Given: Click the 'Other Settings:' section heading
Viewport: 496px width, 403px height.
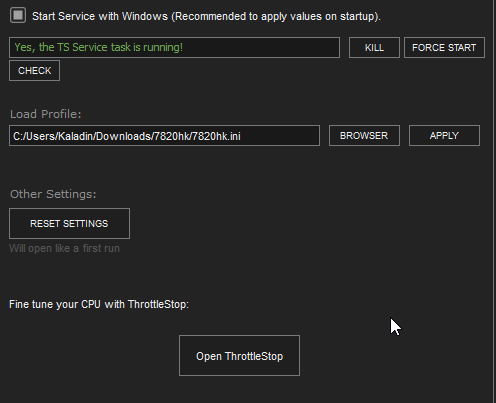Looking at the screenshot, I should pos(53,194).
